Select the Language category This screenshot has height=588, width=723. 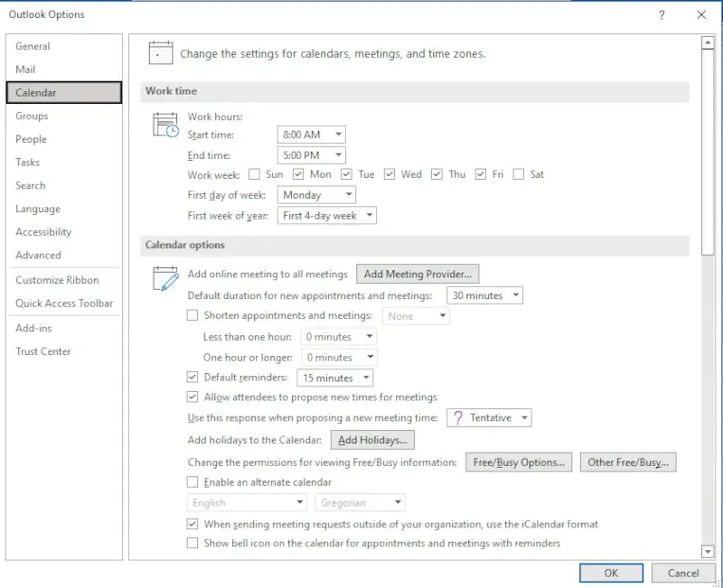point(64,209)
